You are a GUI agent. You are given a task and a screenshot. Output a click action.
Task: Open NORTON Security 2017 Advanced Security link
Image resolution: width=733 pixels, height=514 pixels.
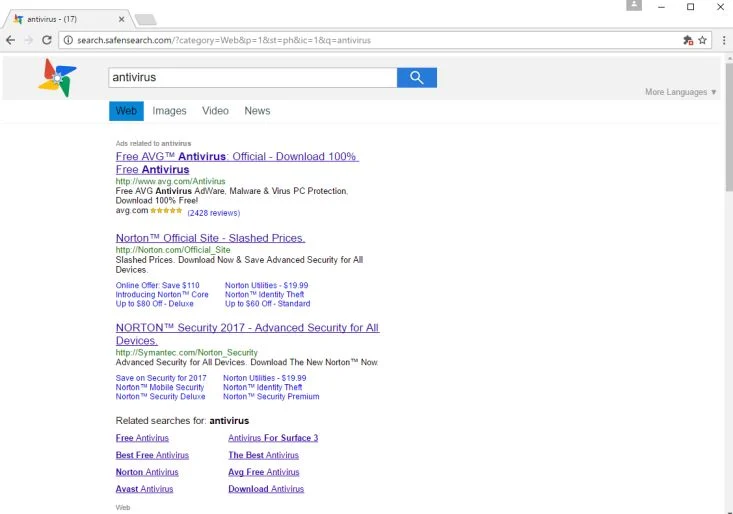pyautogui.click(x=248, y=334)
